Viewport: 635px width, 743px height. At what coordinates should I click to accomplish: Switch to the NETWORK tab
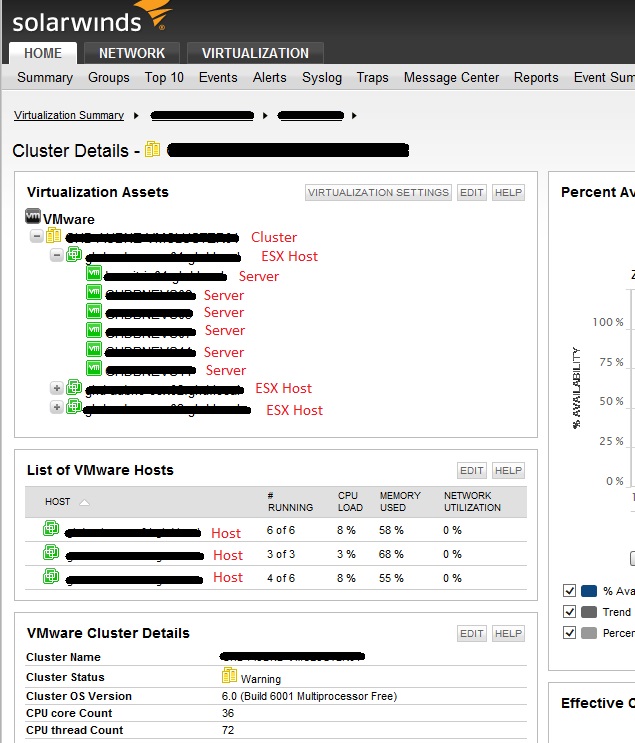[x=132, y=53]
